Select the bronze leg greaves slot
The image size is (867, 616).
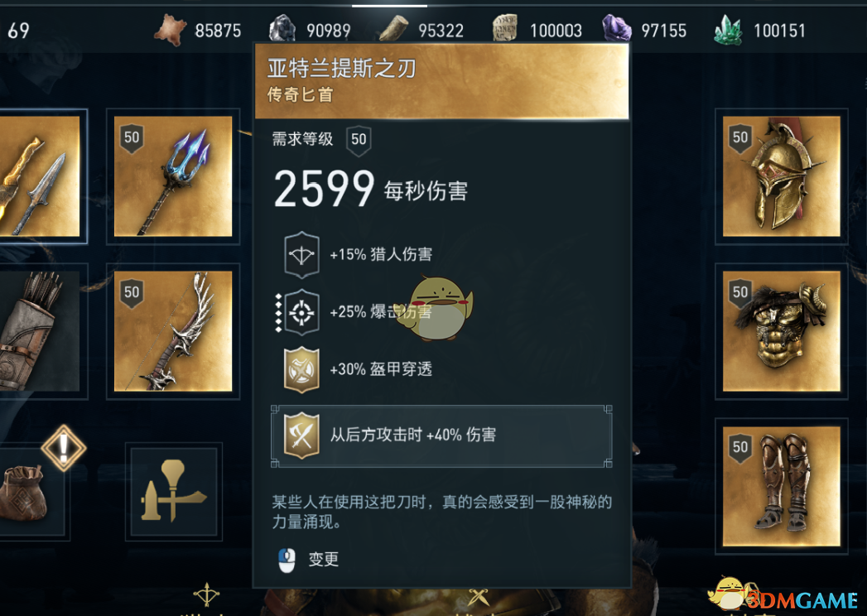(x=782, y=486)
